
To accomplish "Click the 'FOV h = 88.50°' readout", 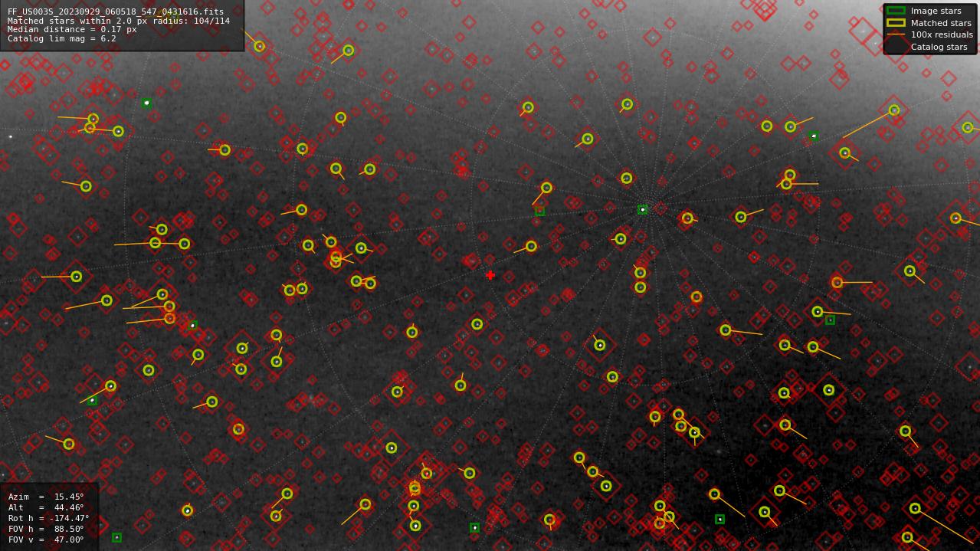I will tap(46, 529).
